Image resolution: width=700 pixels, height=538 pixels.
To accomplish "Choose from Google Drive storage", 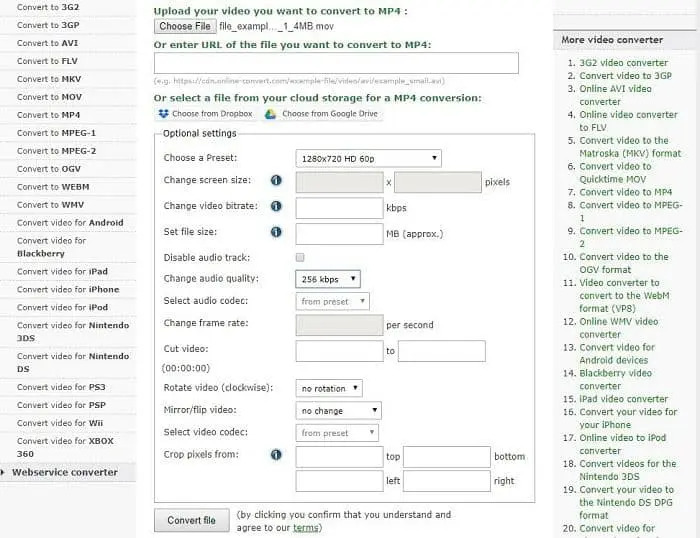I will click(x=321, y=114).
